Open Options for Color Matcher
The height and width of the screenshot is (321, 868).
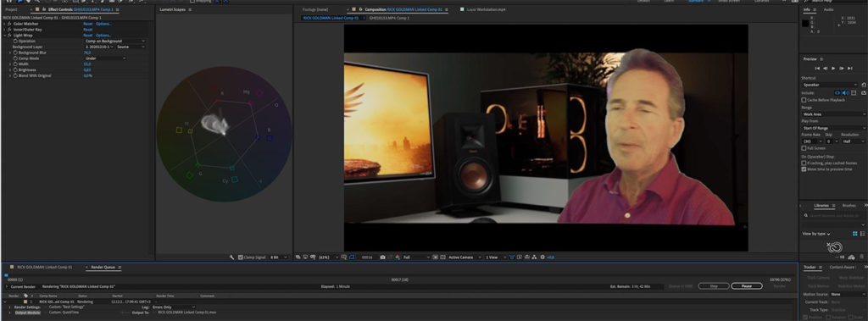click(x=103, y=24)
